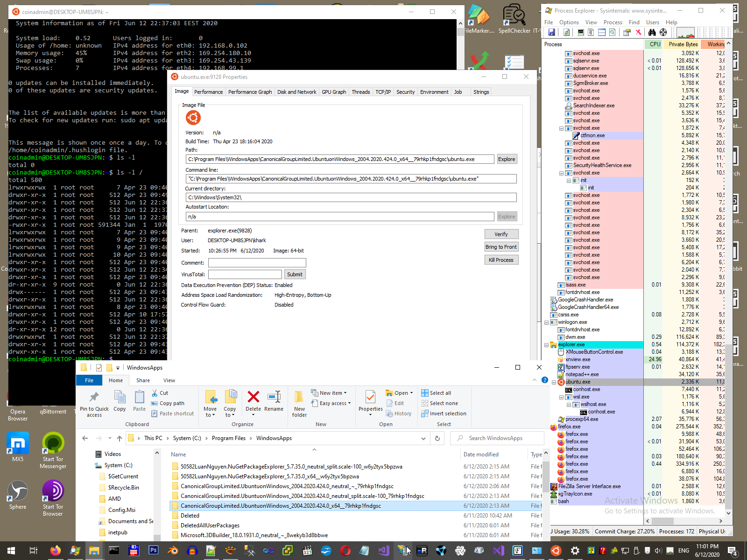The height and width of the screenshot is (560, 747).
Task: Click Copy path in the Clipboard group
Action: click(168, 403)
